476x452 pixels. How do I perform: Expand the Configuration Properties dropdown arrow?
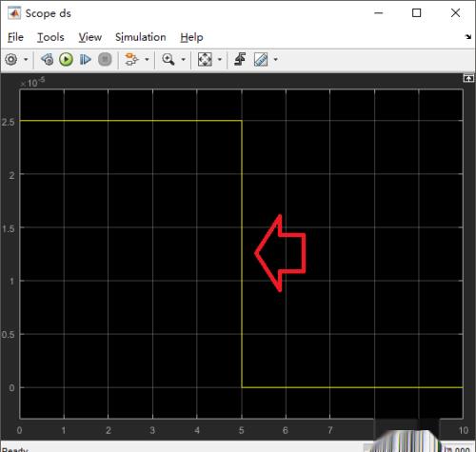[x=26, y=60]
